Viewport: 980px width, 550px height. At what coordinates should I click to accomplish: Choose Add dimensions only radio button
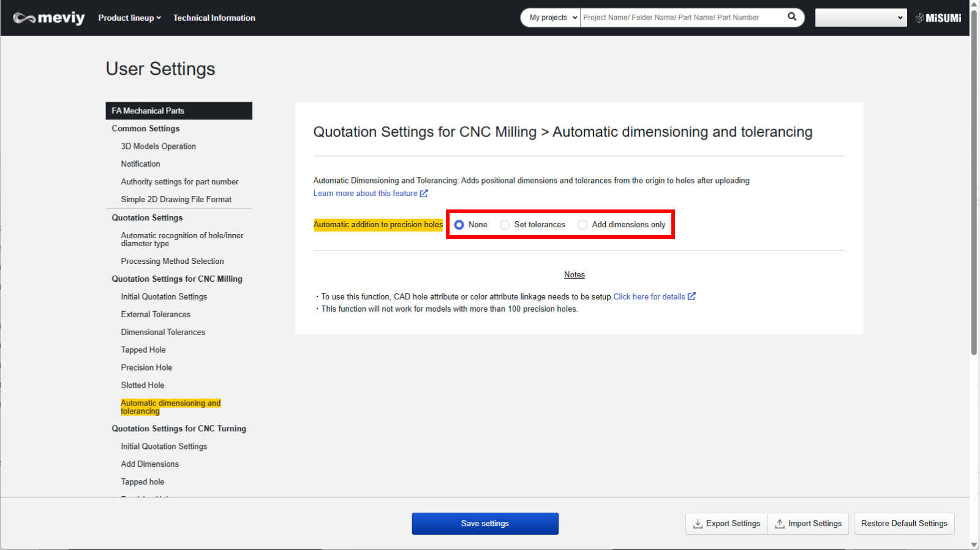pyautogui.click(x=582, y=225)
